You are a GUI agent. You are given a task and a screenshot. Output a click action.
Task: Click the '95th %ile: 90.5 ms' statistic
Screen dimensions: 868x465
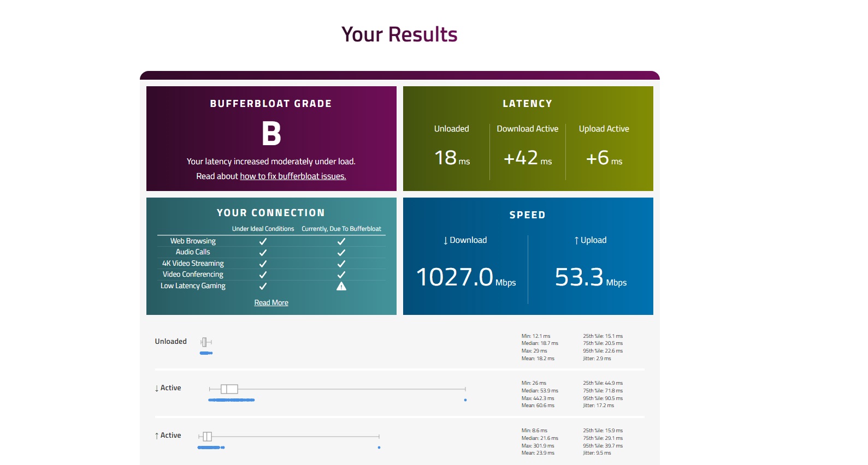(x=603, y=398)
